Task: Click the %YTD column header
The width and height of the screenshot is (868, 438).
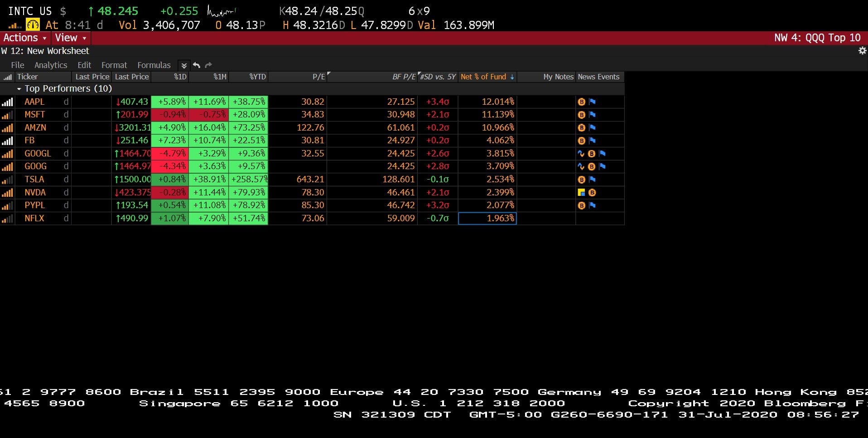Action: point(249,77)
